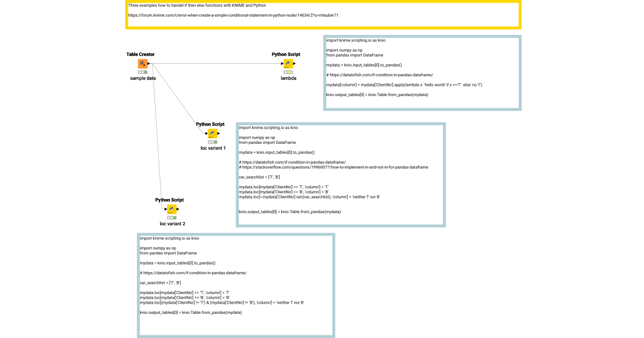Viewport: 644px width, 338px height.
Task: Open the forum.knime.com link in yellow annotation
Action: [x=233, y=15]
